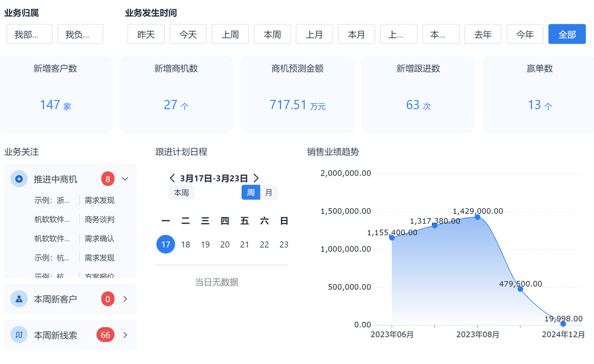
Task: Filter by 去年
Action: [x=483, y=34]
